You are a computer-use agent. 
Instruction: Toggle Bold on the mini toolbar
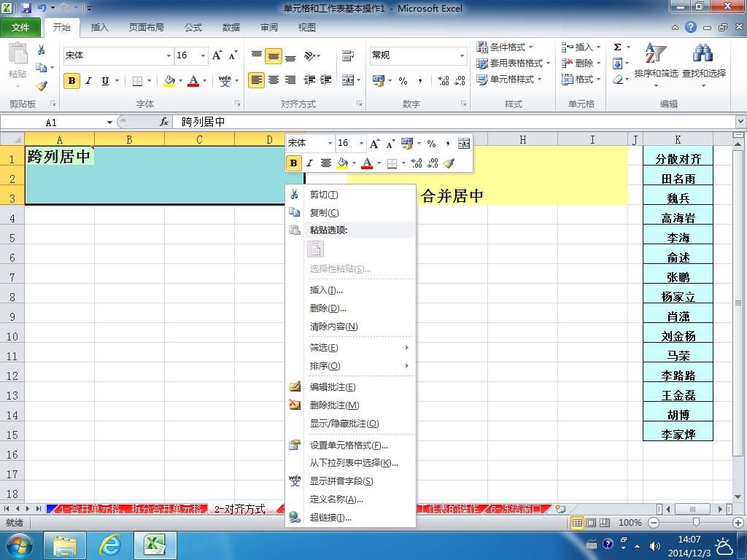pos(293,163)
